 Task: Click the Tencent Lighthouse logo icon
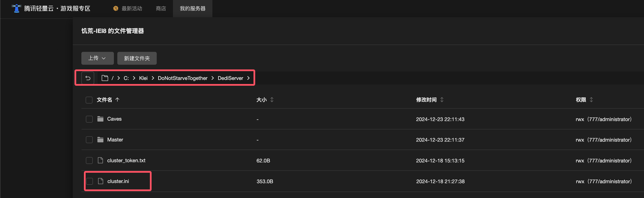[16, 8]
